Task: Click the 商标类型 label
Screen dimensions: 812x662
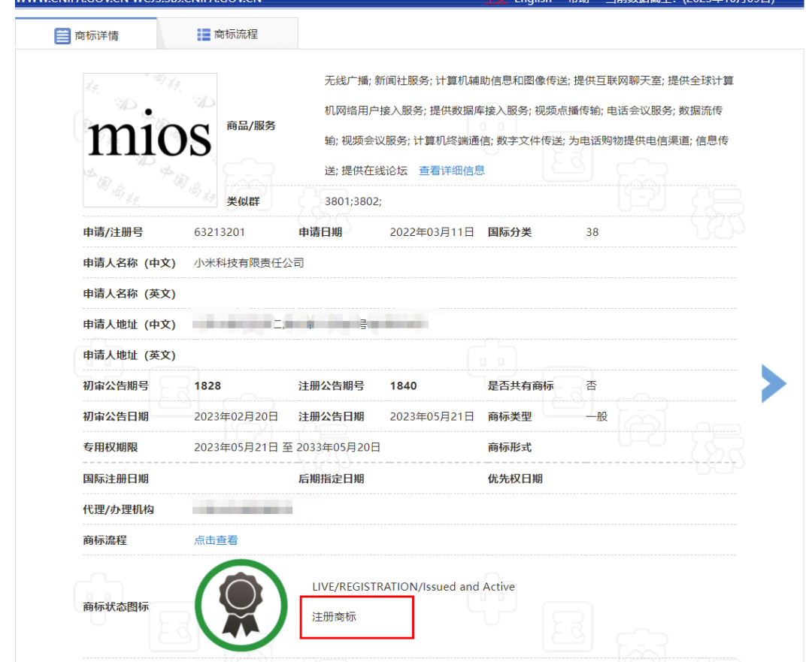Action: [x=510, y=416]
